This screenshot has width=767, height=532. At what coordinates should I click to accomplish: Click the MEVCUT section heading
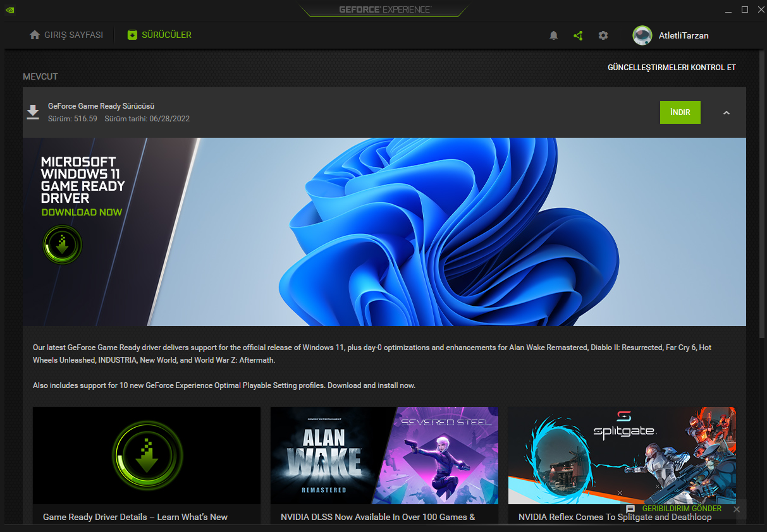pyautogui.click(x=40, y=76)
